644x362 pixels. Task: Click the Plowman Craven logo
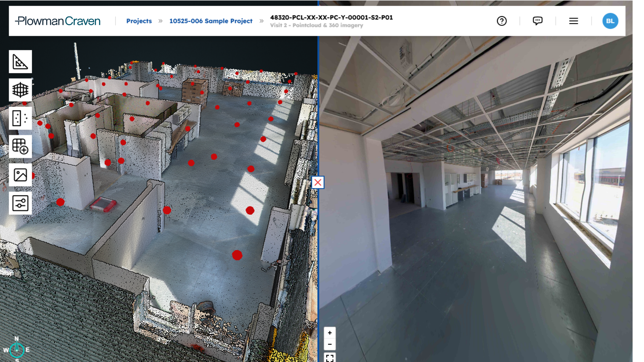58,21
